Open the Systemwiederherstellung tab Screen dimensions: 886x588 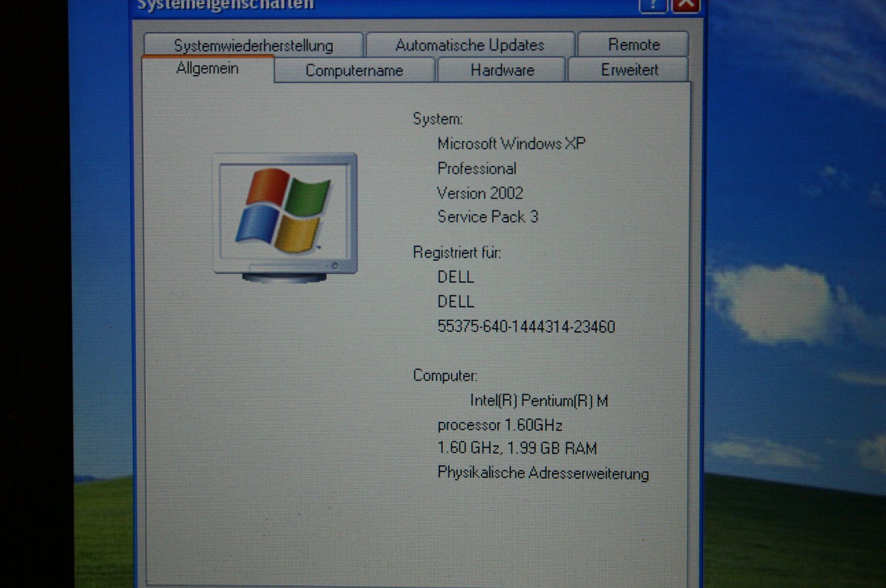point(253,45)
